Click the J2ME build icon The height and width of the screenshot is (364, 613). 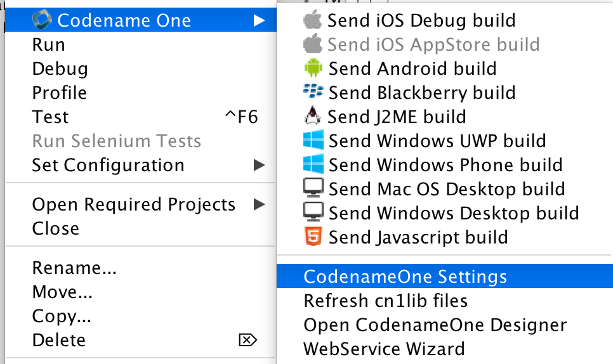point(313,117)
